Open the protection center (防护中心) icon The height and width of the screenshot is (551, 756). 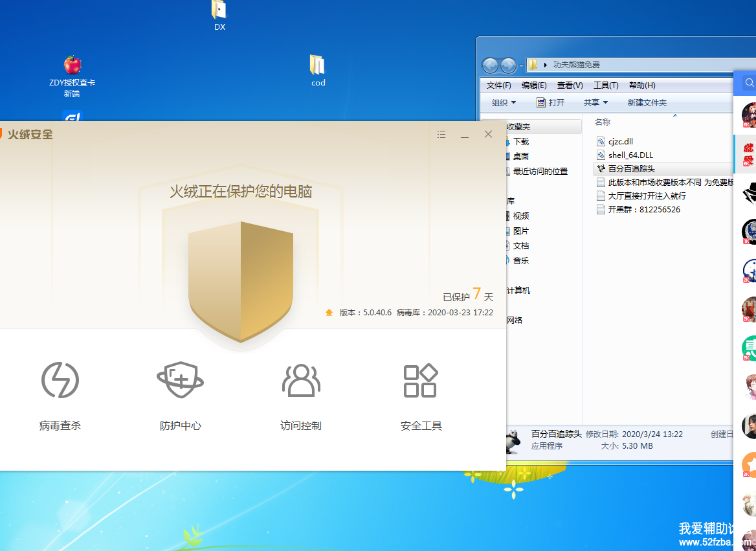(x=181, y=380)
